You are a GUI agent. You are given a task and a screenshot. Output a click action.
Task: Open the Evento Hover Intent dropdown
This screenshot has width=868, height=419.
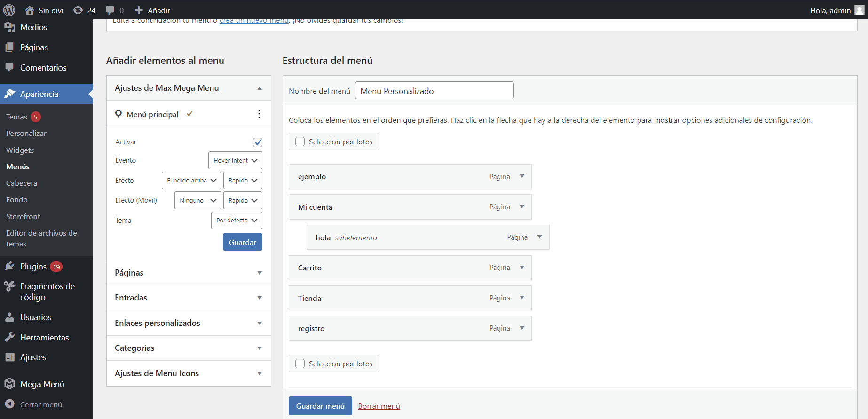(x=235, y=160)
